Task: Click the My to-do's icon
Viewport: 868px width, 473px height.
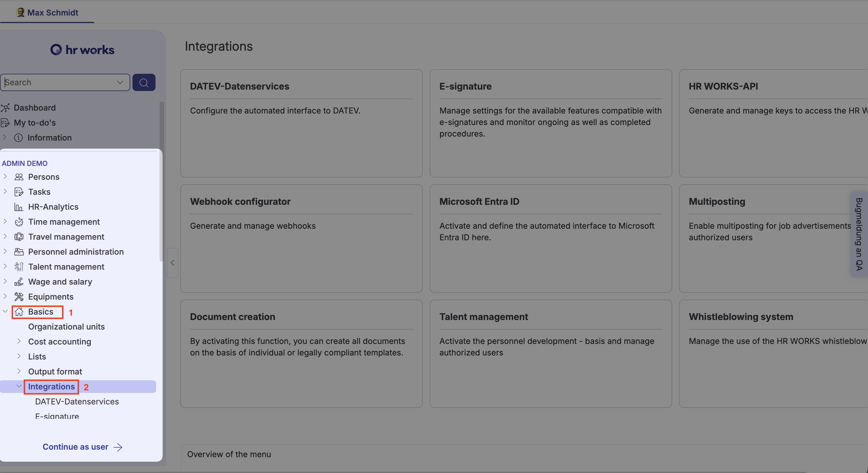Action: 5,123
